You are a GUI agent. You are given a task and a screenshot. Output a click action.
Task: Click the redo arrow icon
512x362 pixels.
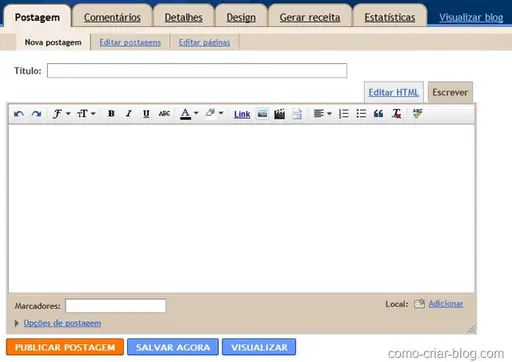[36, 114]
